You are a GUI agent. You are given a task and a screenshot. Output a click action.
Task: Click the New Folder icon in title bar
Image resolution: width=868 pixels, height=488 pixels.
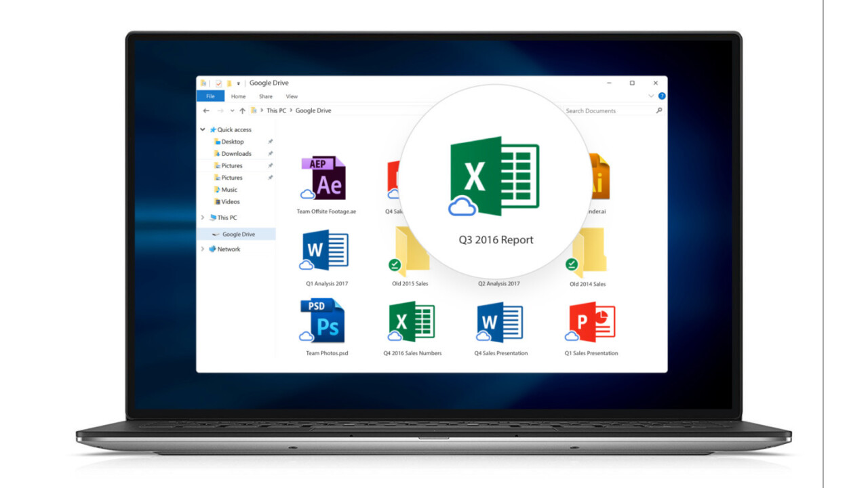[229, 83]
